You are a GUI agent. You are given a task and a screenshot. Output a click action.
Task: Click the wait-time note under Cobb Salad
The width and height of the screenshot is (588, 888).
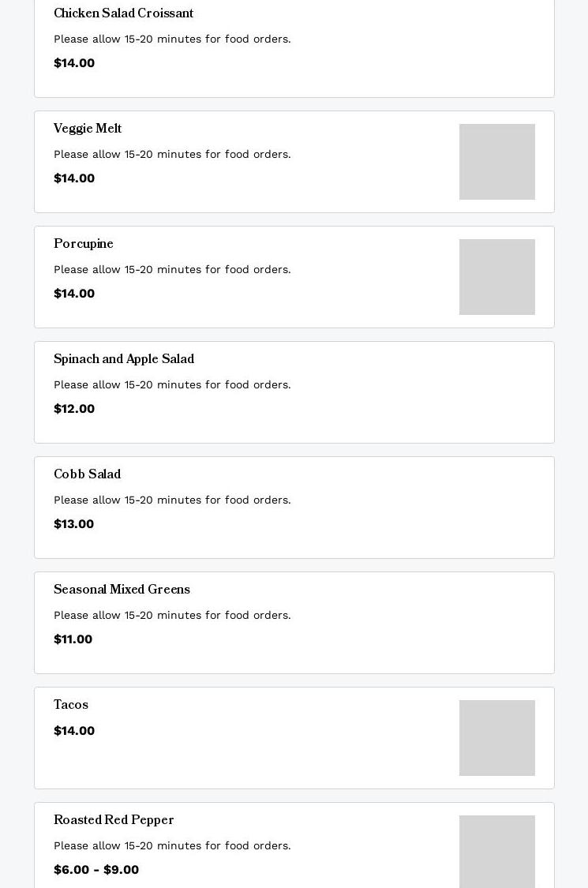[x=172, y=500]
